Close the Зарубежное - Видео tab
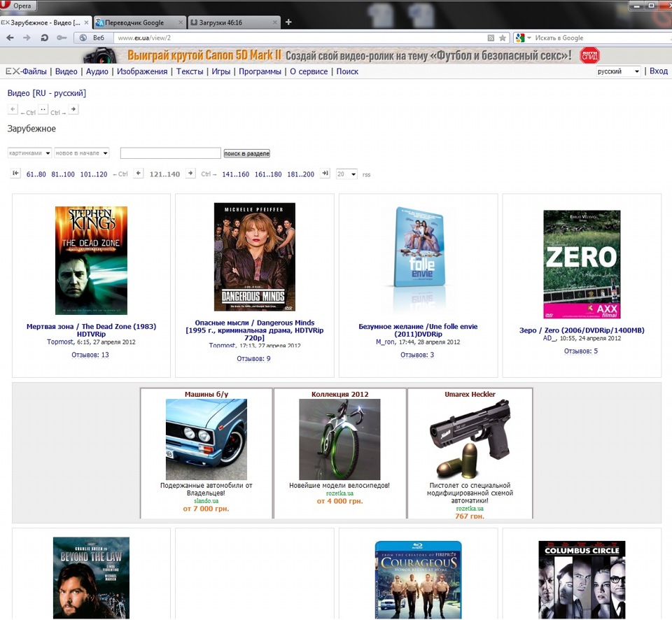Viewport: 672px width, 620px height. tap(86, 22)
